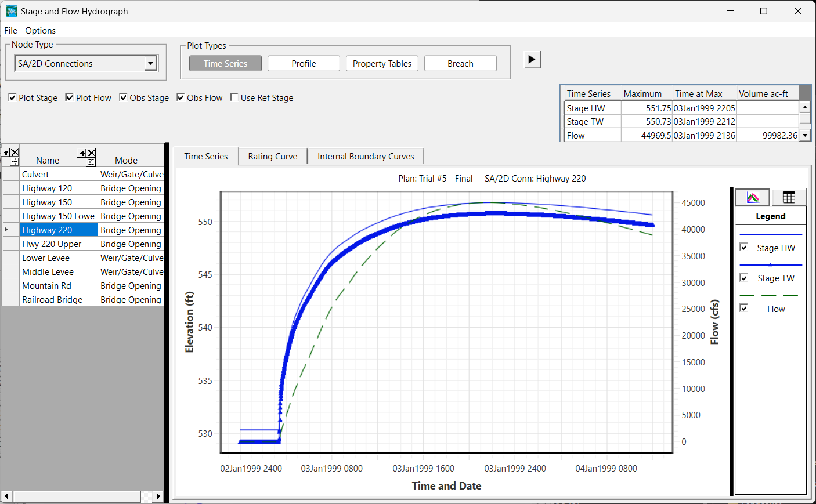Viewport: 816px width, 504px height.
Task: Select the Profile plot type button
Action: pos(304,64)
